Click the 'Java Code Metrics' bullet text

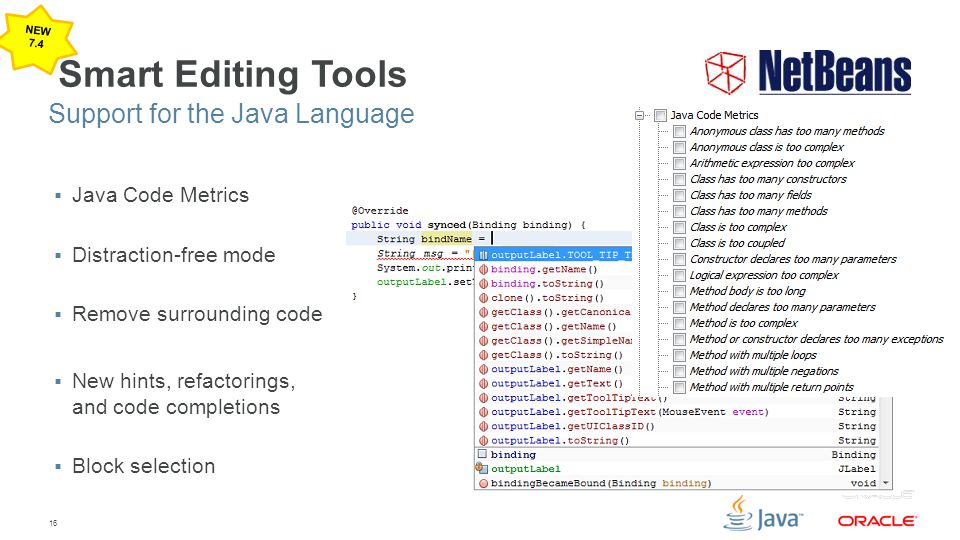click(x=160, y=195)
